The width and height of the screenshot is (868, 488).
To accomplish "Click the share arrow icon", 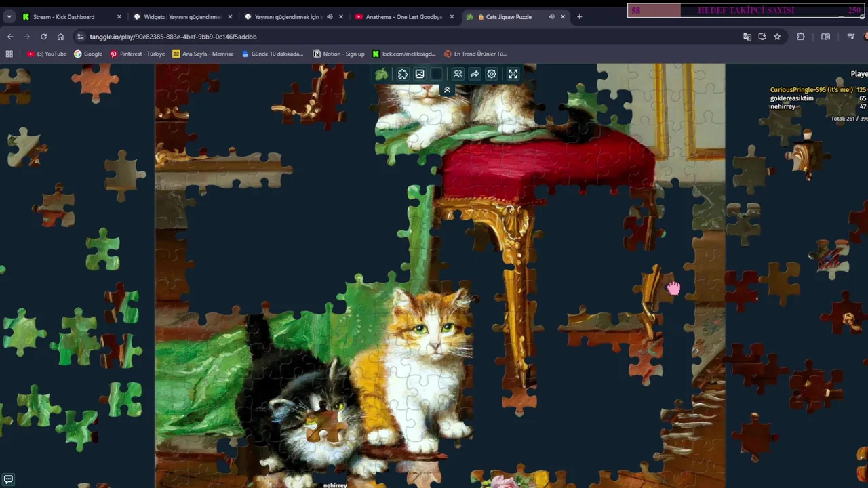I will coord(475,74).
